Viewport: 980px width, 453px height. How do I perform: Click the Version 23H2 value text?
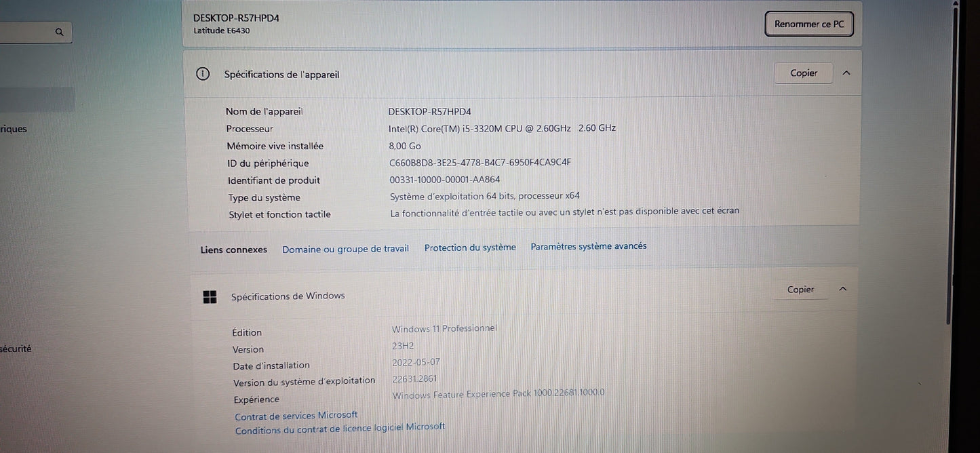point(403,345)
